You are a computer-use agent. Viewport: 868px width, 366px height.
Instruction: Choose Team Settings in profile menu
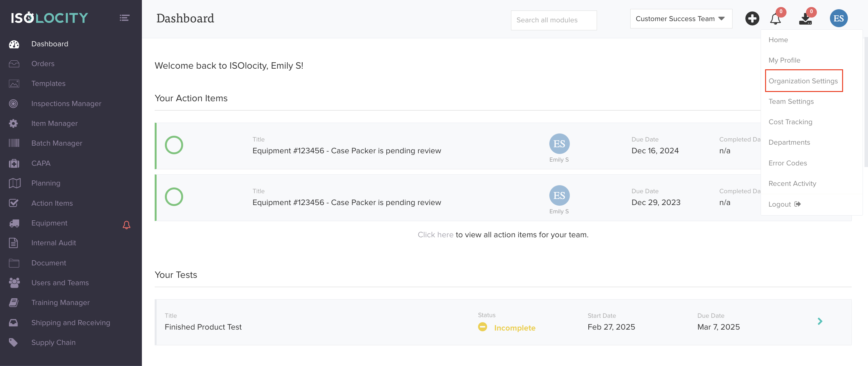[x=791, y=102]
